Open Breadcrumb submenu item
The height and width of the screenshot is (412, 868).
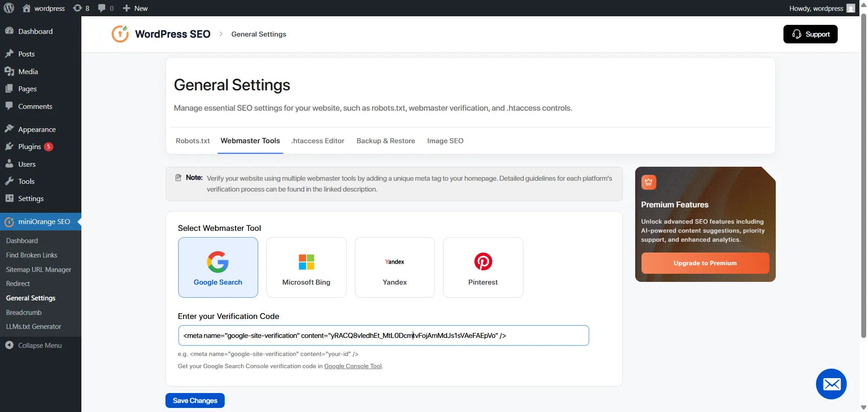click(x=24, y=313)
